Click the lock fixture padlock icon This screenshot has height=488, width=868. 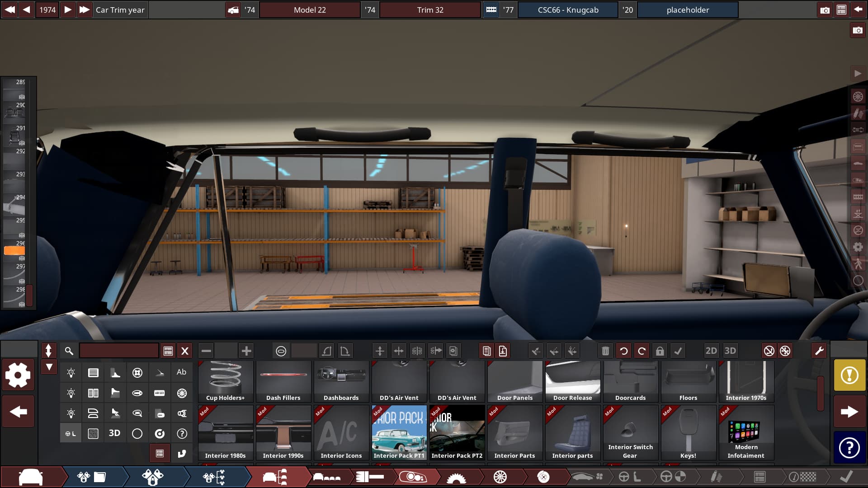coord(660,351)
